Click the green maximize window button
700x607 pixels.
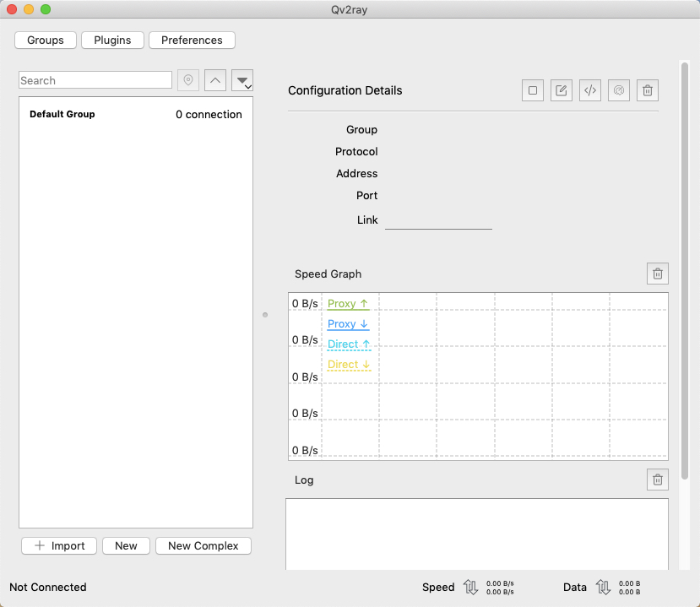(x=46, y=9)
